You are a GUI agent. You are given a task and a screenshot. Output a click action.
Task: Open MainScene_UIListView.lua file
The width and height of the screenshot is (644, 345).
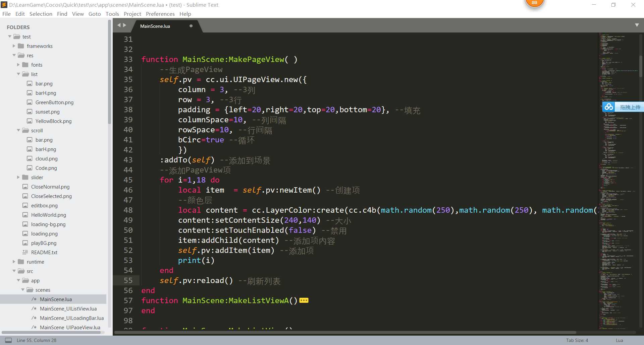tap(68, 308)
